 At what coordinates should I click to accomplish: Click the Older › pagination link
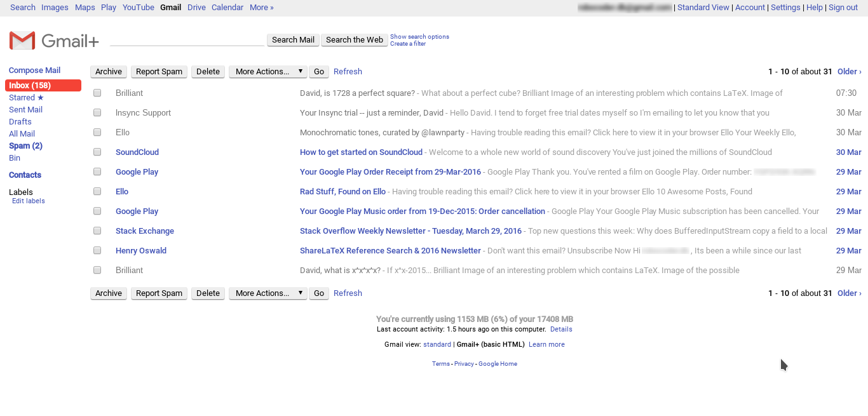[x=849, y=71]
